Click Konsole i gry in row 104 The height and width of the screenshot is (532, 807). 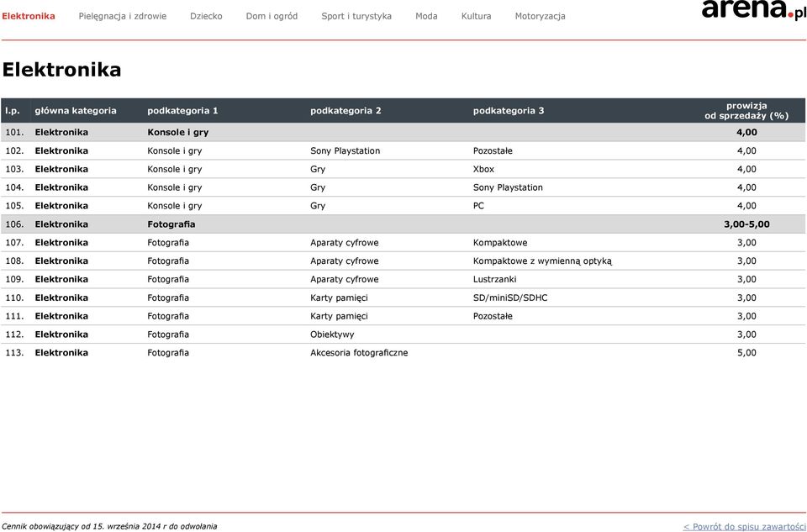pyautogui.click(x=175, y=187)
